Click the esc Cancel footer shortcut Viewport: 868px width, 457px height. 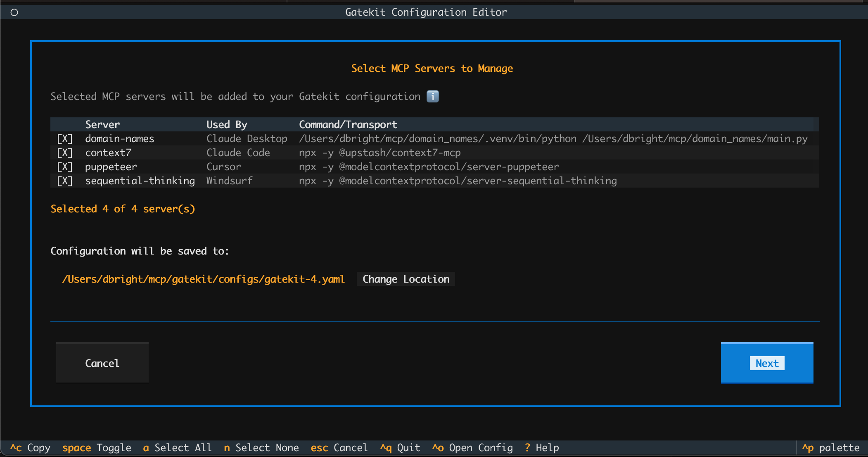[339, 447]
